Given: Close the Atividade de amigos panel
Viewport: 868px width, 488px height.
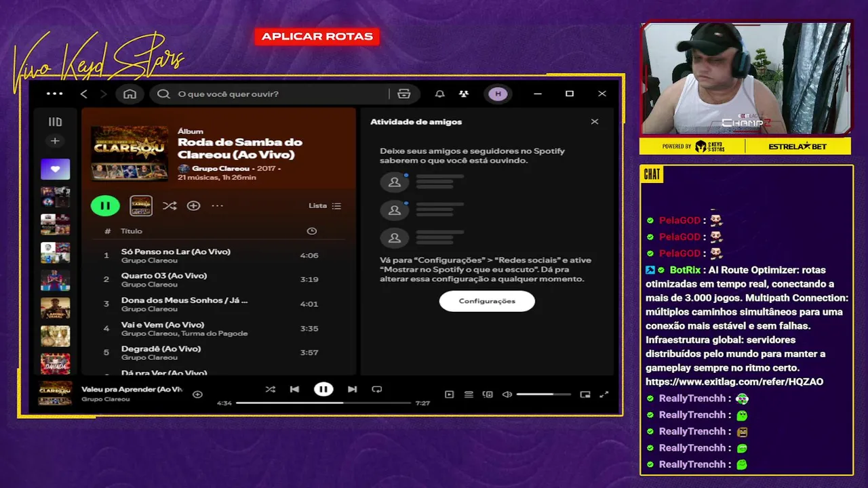Looking at the screenshot, I should (595, 122).
